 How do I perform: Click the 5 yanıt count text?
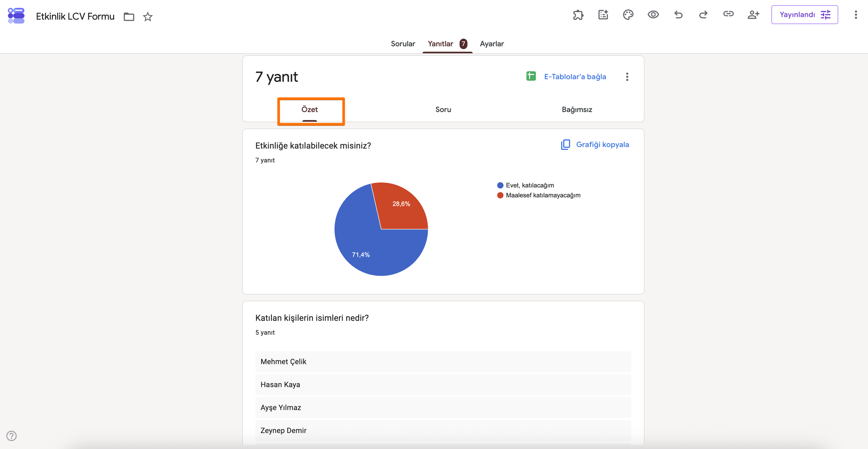[265, 332]
